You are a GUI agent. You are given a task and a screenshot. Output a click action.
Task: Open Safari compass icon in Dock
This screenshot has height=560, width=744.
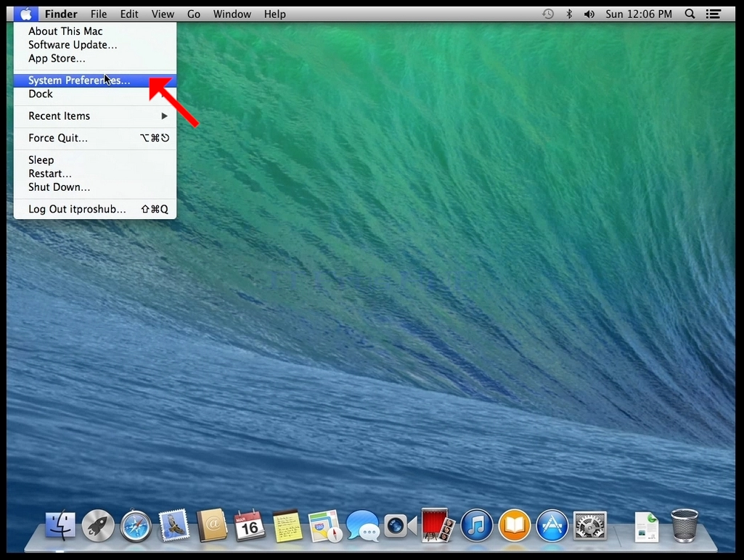pyautogui.click(x=136, y=526)
